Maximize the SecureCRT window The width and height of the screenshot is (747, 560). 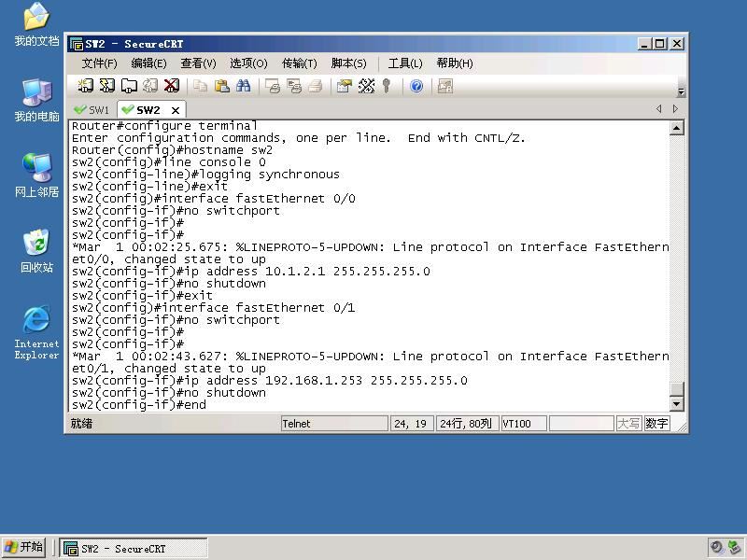tap(660, 44)
